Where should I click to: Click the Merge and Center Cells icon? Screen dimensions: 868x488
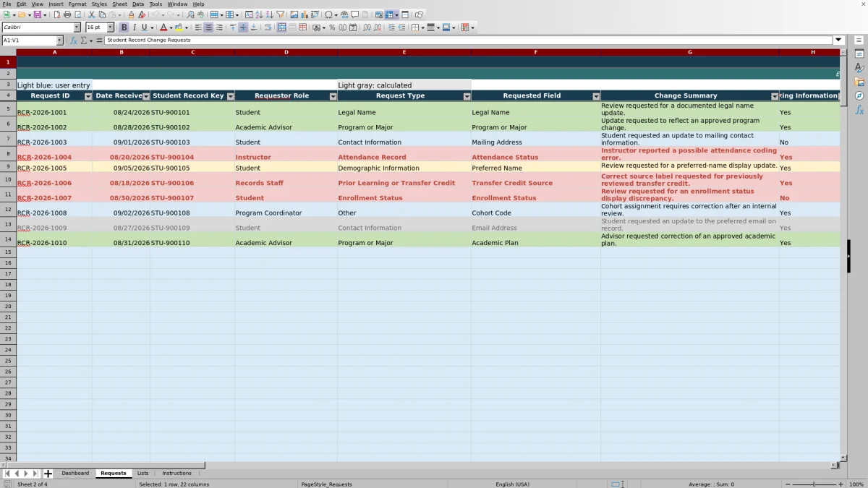pos(282,27)
